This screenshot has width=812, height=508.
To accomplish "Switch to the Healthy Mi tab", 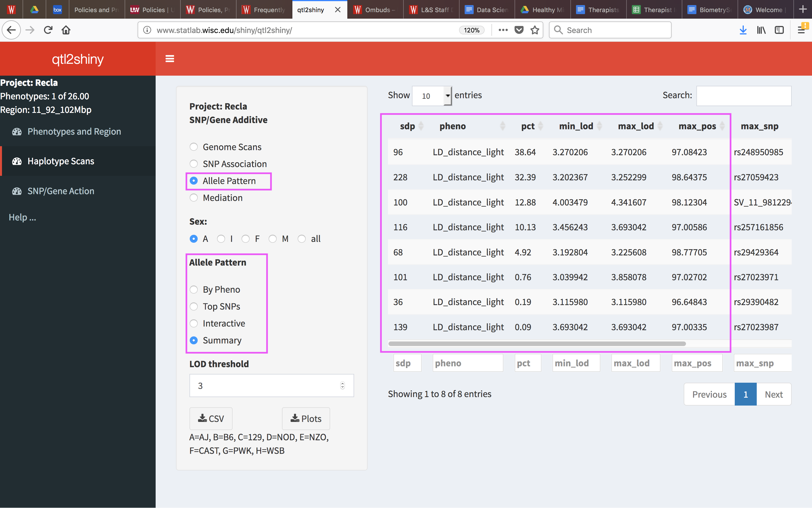I will (x=542, y=10).
